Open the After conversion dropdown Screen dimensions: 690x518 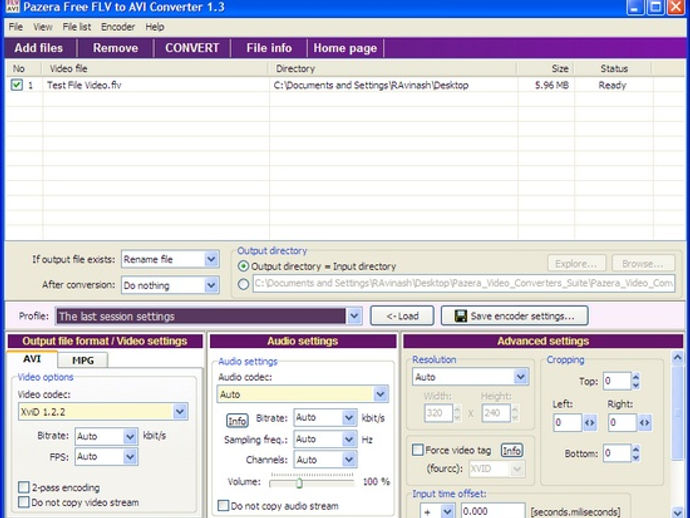click(x=211, y=285)
